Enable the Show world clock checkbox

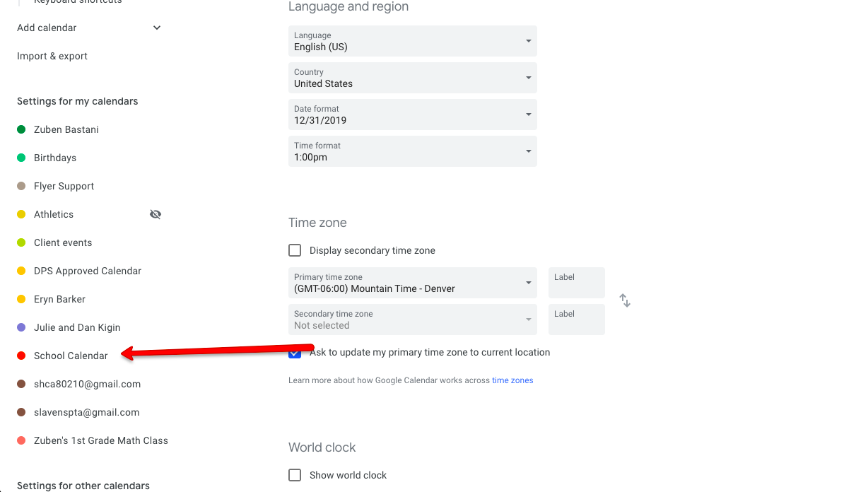295,475
